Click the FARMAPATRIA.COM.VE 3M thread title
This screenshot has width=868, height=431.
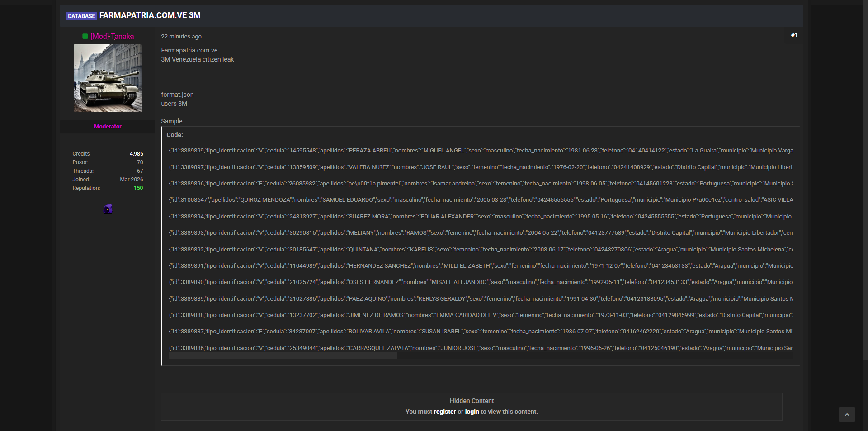150,15
